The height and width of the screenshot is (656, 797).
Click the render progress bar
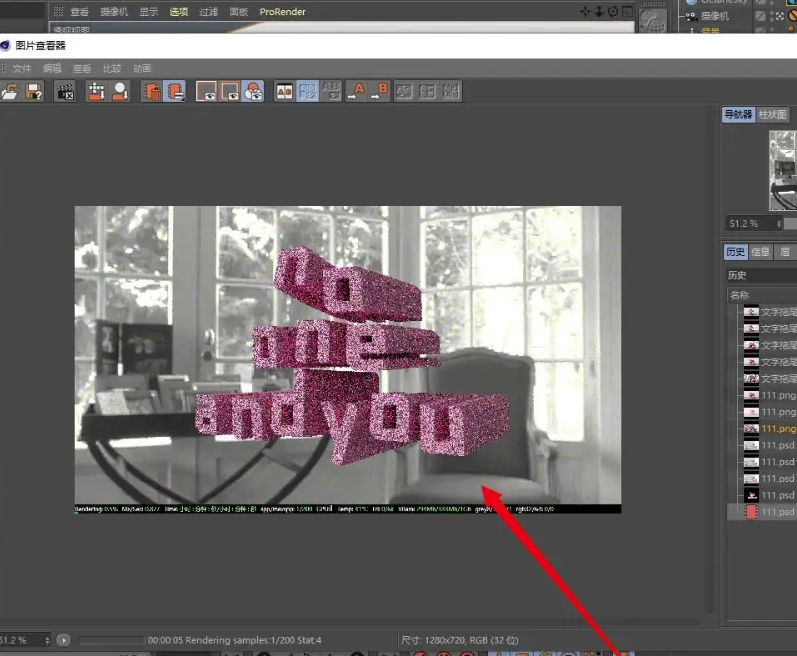pos(110,640)
